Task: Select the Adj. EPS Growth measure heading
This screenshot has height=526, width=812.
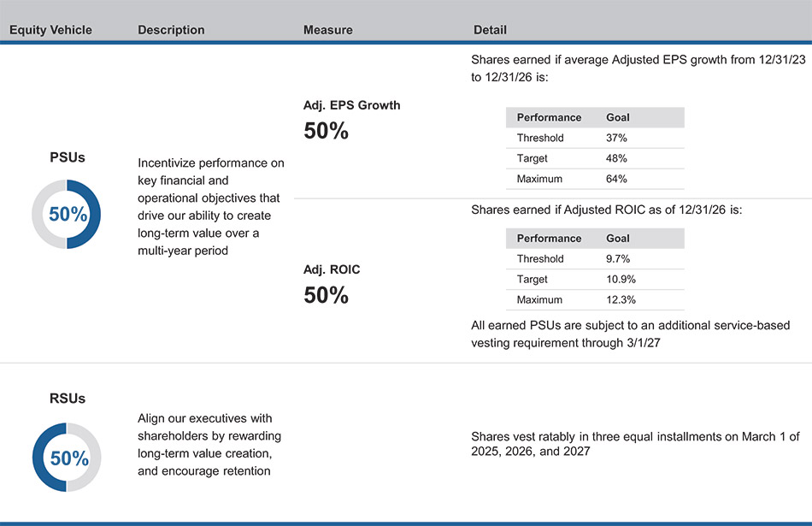Action: pos(351,105)
